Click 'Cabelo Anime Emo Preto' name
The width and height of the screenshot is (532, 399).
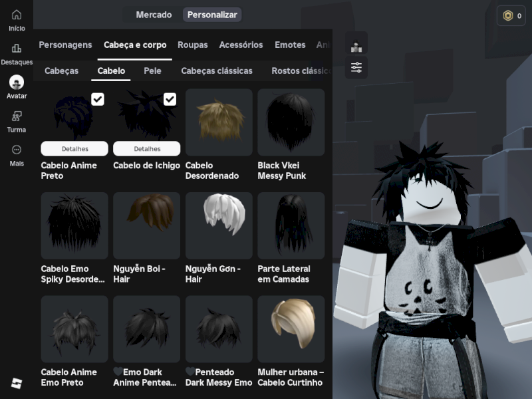[x=69, y=377]
